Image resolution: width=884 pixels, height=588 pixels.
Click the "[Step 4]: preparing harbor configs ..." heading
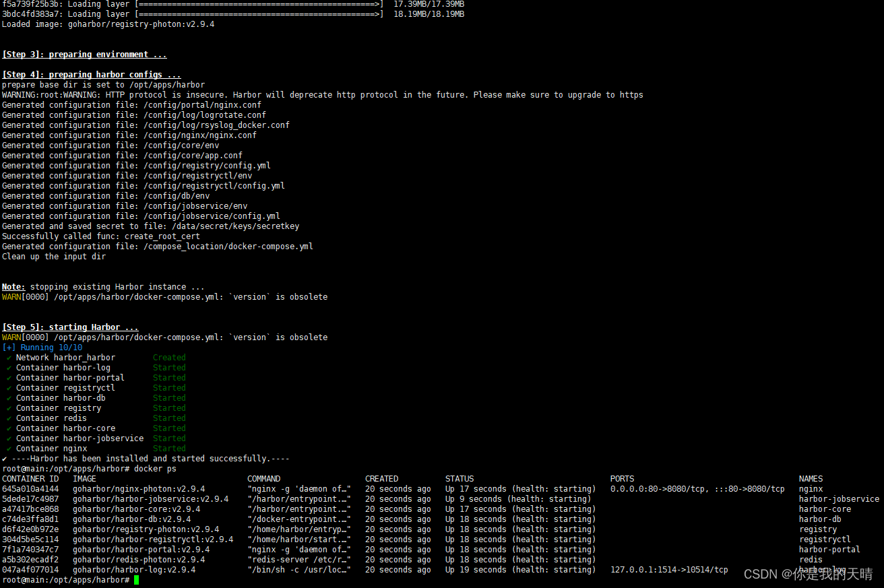[92, 75]
